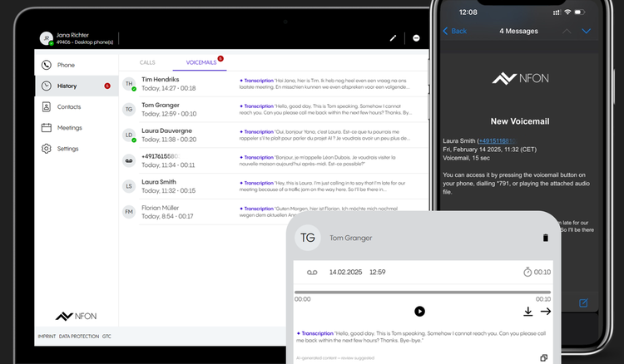Seek on the voicemail playback progress bar
Viewport: 624px width, 364px height.
pyautogui.click(x=422, y=292)
